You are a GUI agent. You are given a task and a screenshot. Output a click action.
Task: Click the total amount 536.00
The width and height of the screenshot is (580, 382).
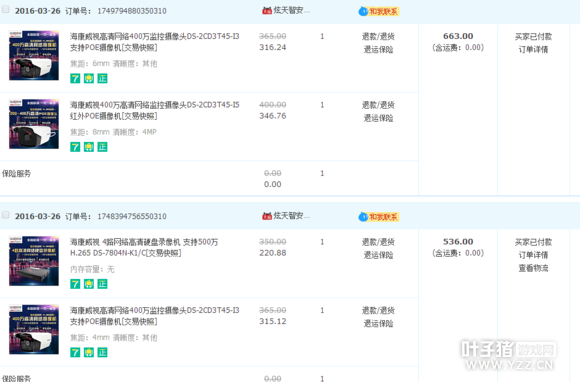pos(458,241)
